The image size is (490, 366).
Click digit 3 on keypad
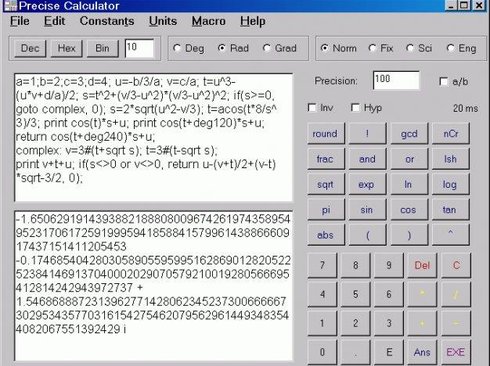pyautogui.click(x=389, y=323)
